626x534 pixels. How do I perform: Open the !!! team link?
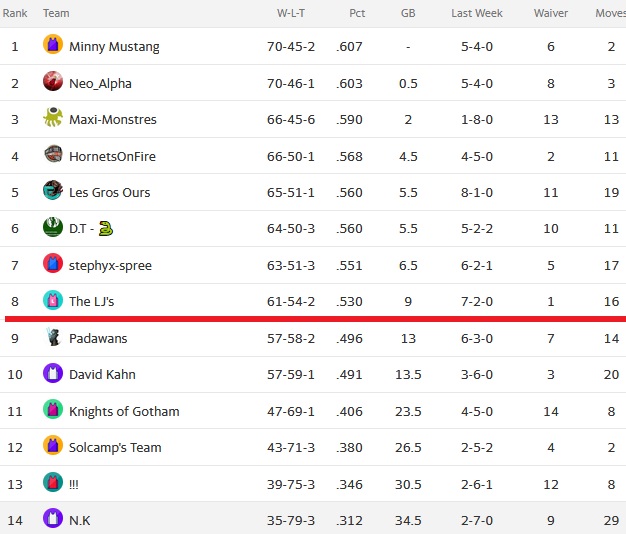click(74, 485)
